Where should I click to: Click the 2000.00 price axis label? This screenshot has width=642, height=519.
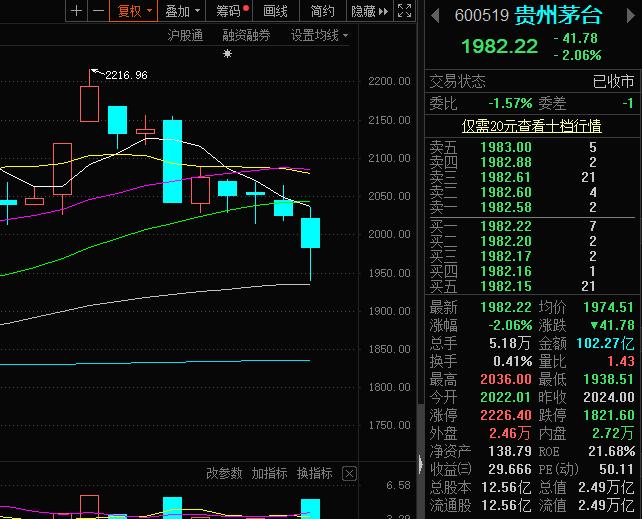[389, 234]
